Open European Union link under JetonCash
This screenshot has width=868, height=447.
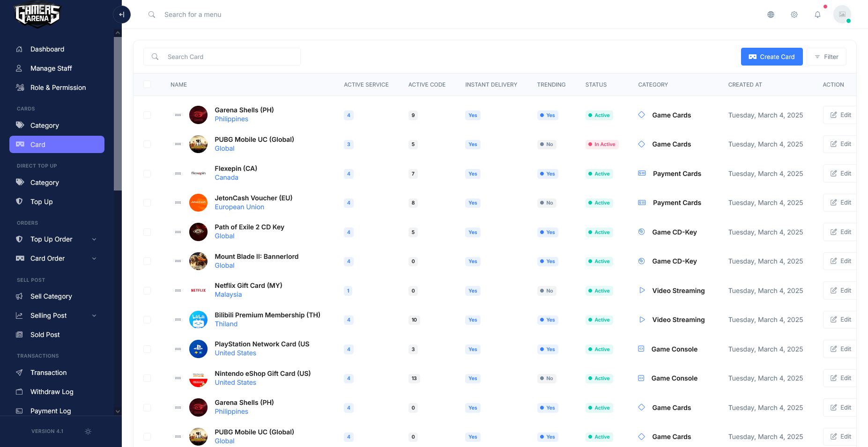pyautogui.click(x=239, y=207)
